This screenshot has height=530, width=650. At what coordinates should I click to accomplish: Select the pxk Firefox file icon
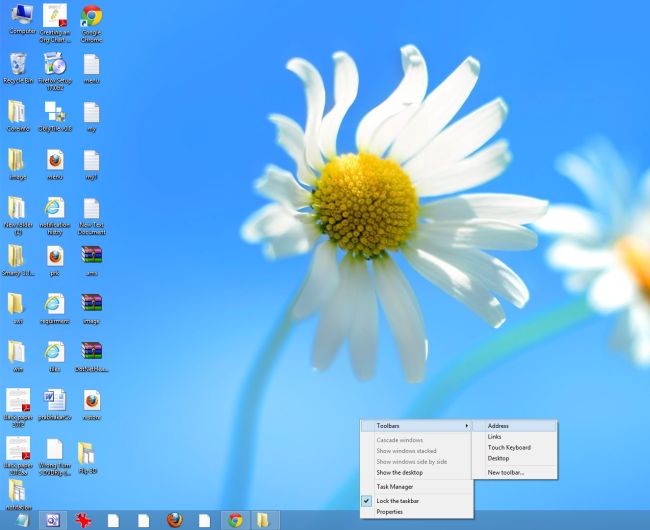click(55, 261)
